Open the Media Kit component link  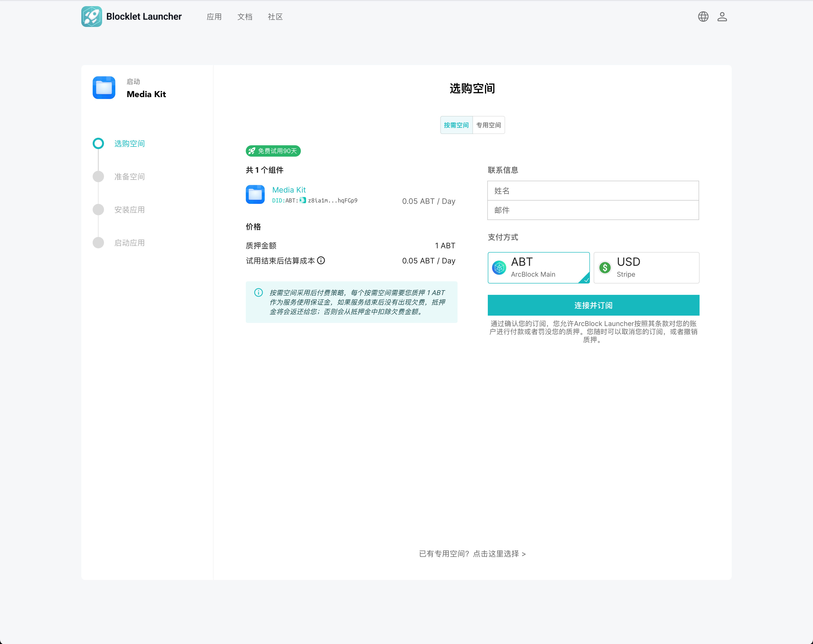coord(289,190)
